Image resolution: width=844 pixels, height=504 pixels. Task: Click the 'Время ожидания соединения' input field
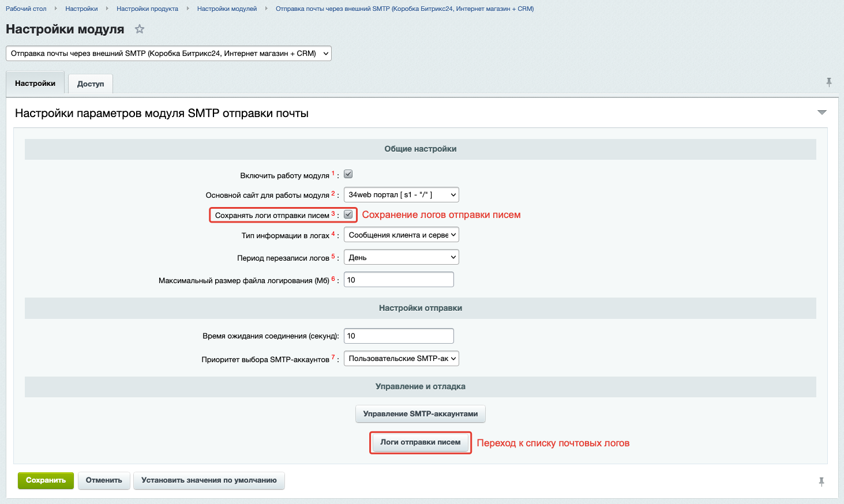tap(399, 336)
